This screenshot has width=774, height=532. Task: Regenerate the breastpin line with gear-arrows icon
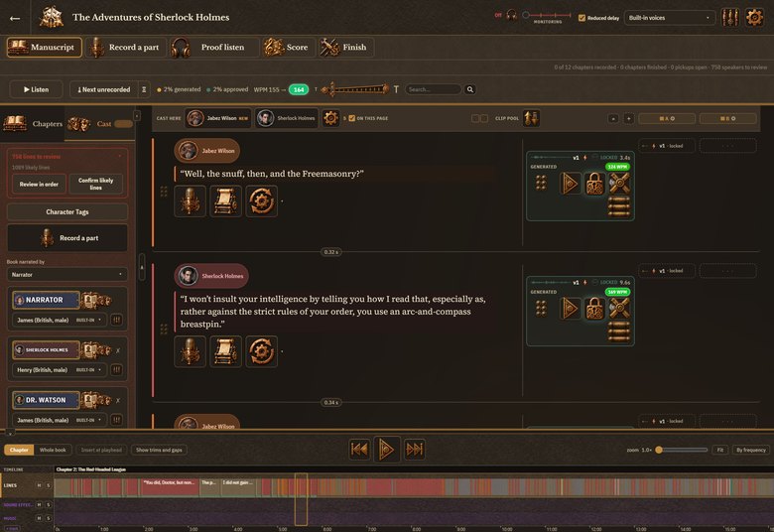pos(261,351)
